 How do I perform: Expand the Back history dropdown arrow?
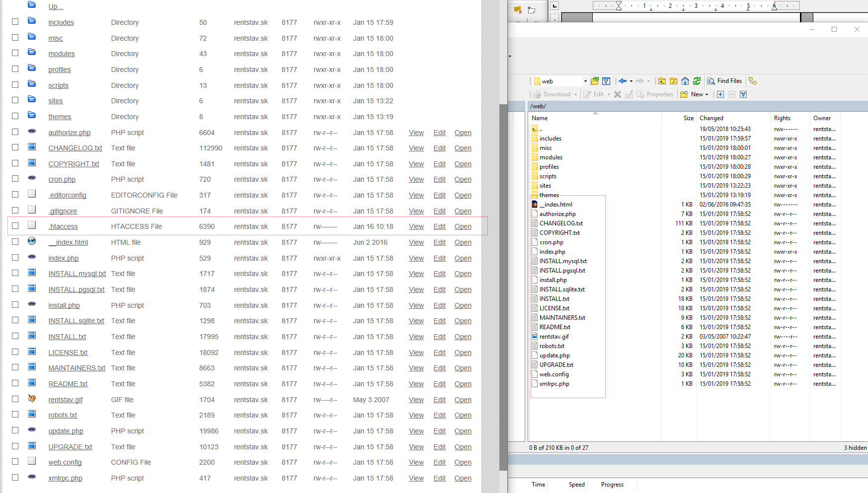(x=631, y=81)
